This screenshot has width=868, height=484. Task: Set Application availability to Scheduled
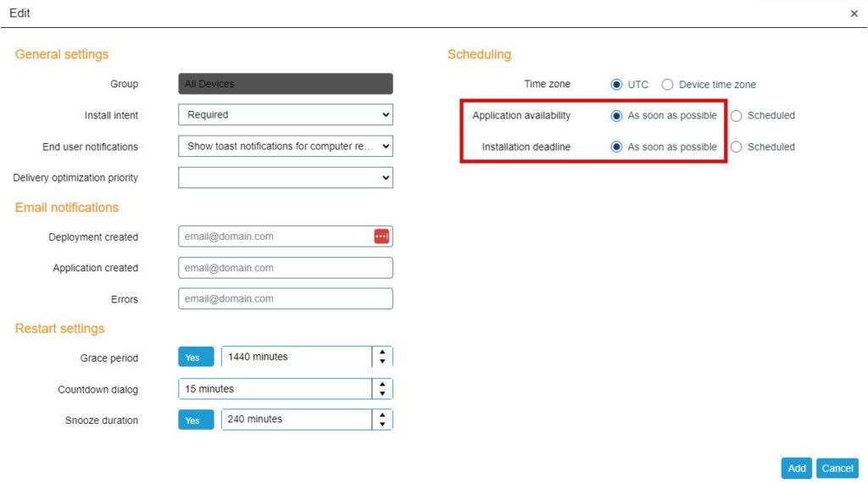737,116
